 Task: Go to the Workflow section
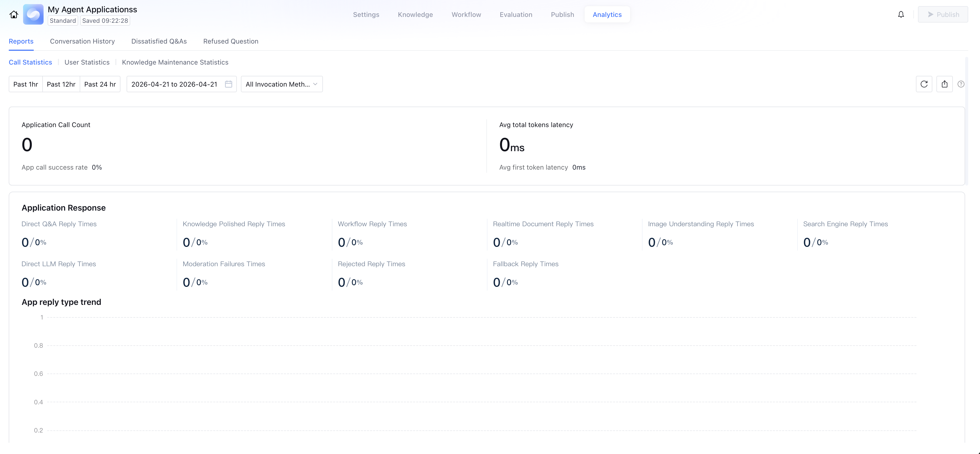466,14
